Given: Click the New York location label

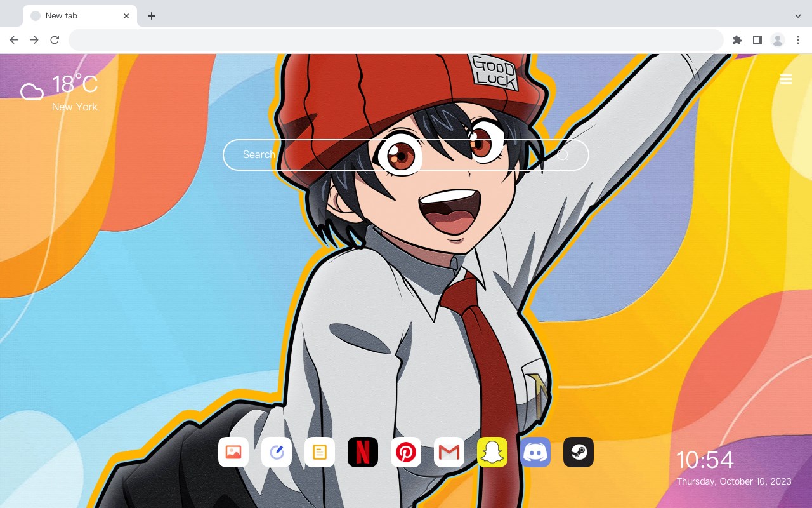Looking at the screenshot, I should pos(75,107).
